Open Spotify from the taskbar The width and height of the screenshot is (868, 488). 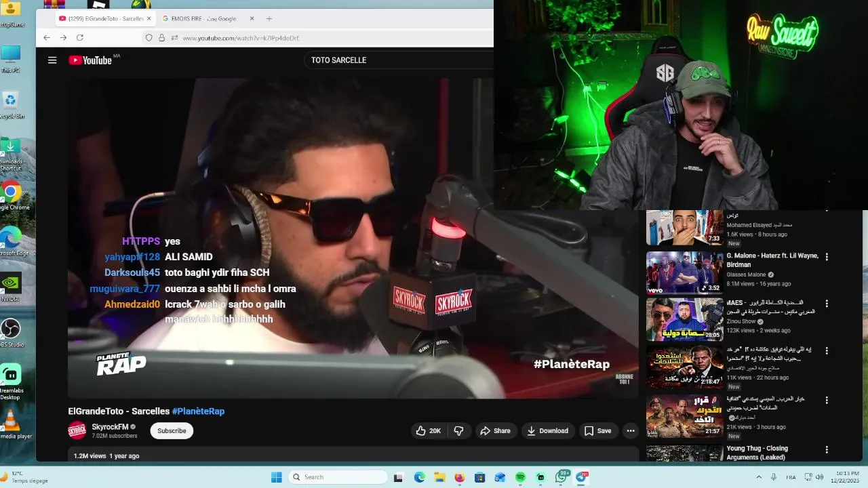coord(520,477)
